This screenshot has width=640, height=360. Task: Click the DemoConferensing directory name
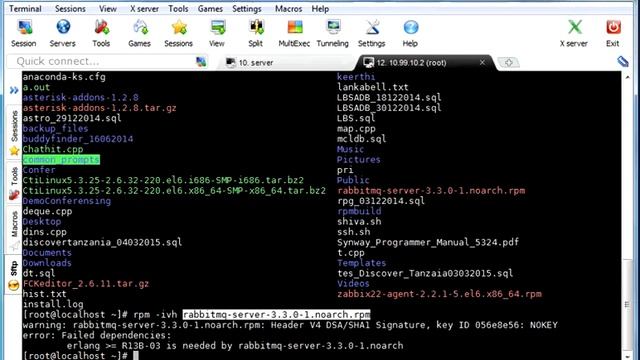(x=67, y=201)
